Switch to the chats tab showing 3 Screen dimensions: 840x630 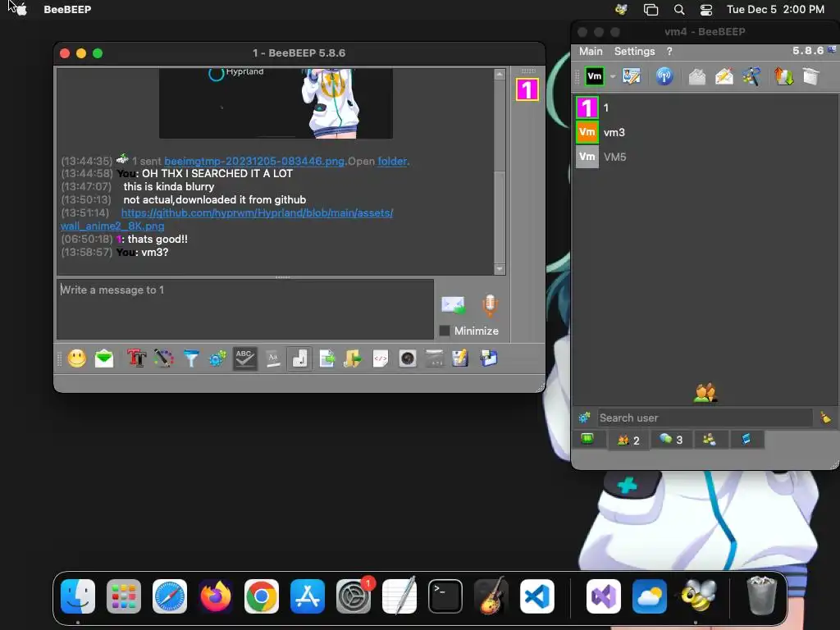point(671,440)
